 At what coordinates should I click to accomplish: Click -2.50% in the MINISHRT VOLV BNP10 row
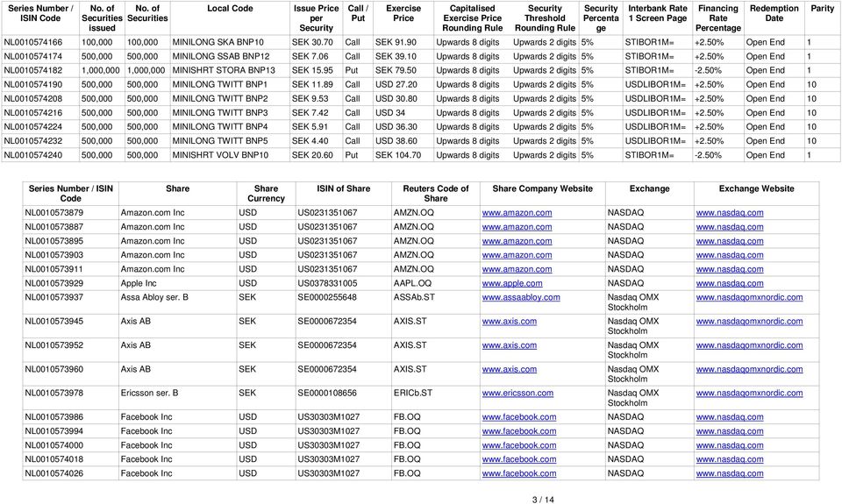(709, 155)
